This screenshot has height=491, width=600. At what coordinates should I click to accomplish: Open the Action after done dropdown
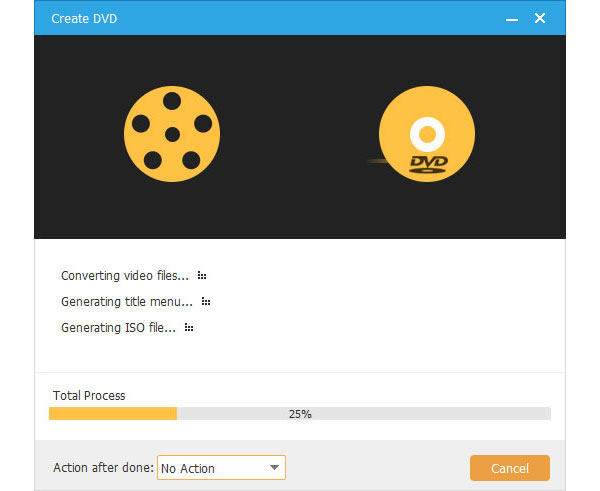(x=220, y=468)
